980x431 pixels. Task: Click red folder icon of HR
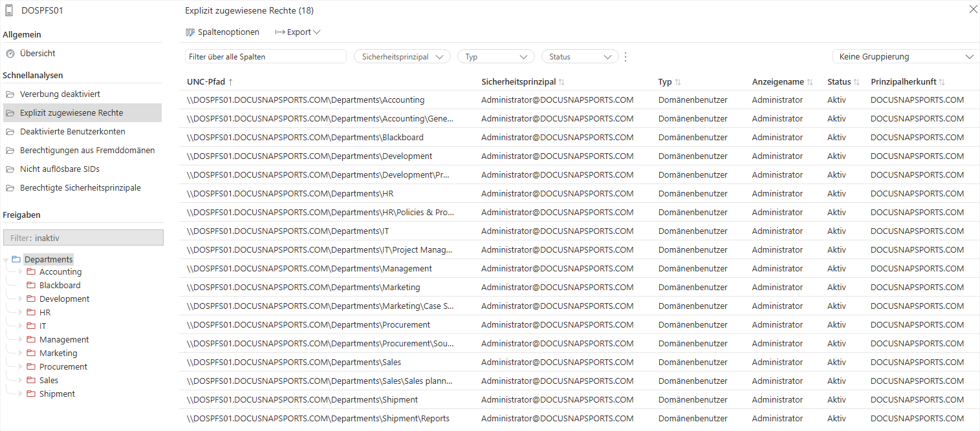[31, 313]
